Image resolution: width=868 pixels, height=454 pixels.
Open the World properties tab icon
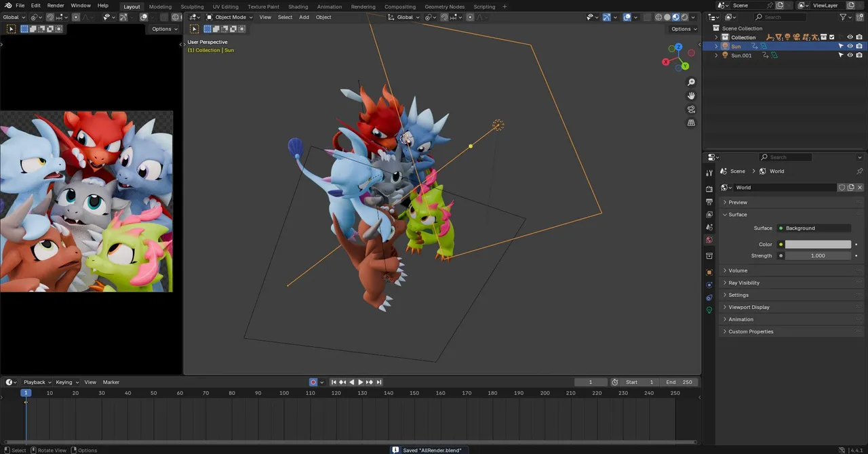tap(709, 240)
